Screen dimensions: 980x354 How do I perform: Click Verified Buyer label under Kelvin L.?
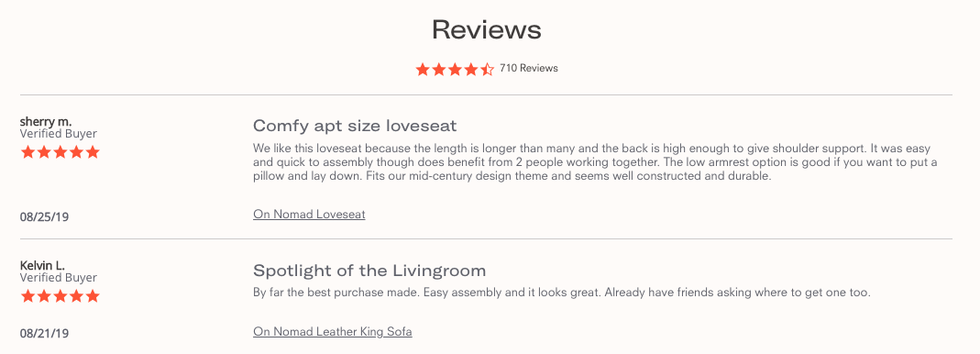[59, 278]
